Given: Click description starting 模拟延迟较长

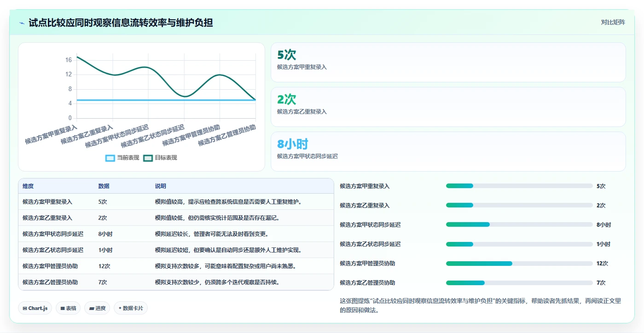Looking at the screenshot, I should tap(212, 234).
